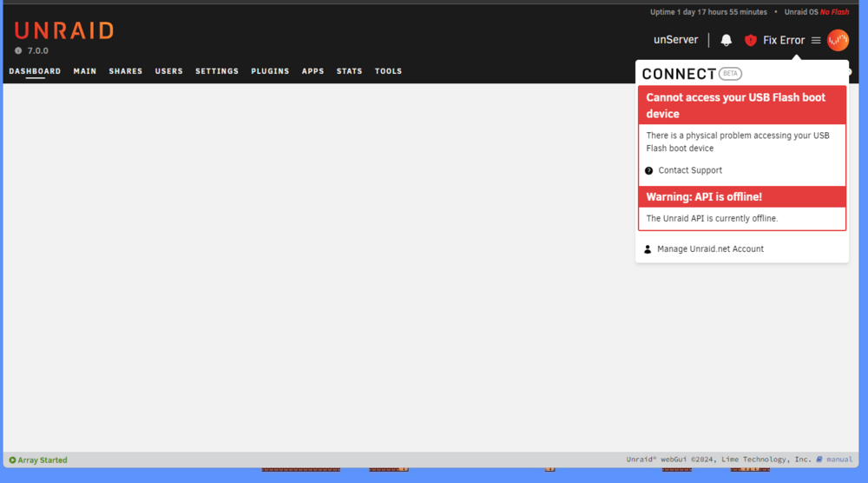Open the Stats tab
This screenshot has width=868, height=483.
tap(349, 71)
